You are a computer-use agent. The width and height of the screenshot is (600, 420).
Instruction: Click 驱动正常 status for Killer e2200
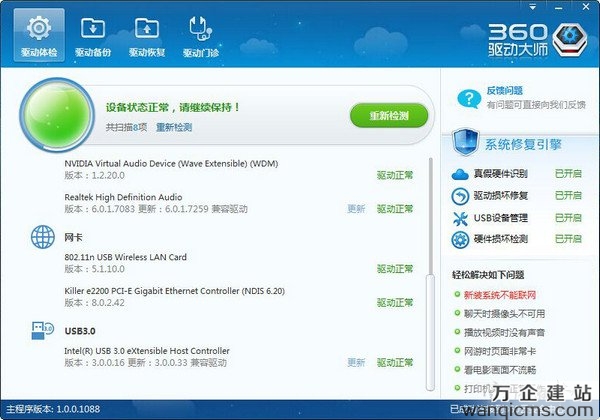tap(395, 303)
